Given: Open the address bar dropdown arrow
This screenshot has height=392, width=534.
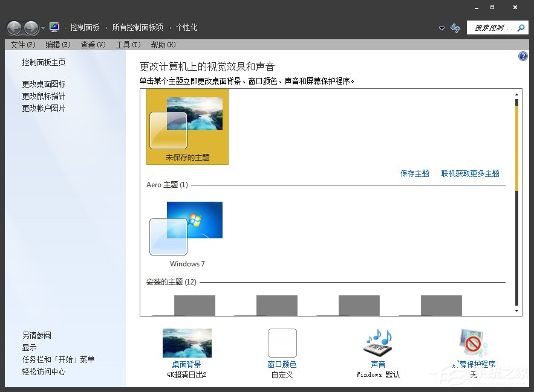Looking at the screenshot, I should pyautogui.click(x=442, y=27).
